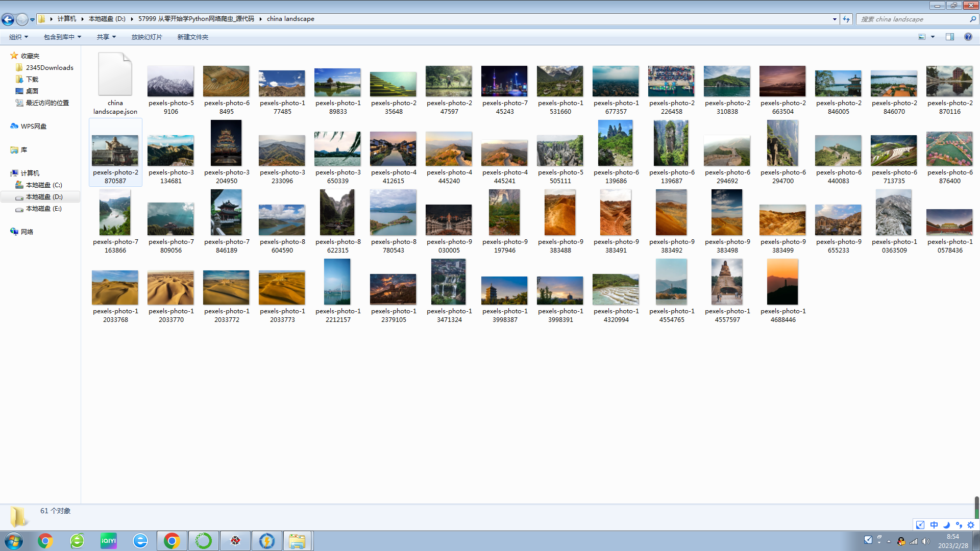980x551 pixels.
Task: Click the change view icon
Action: pos(922,37)
